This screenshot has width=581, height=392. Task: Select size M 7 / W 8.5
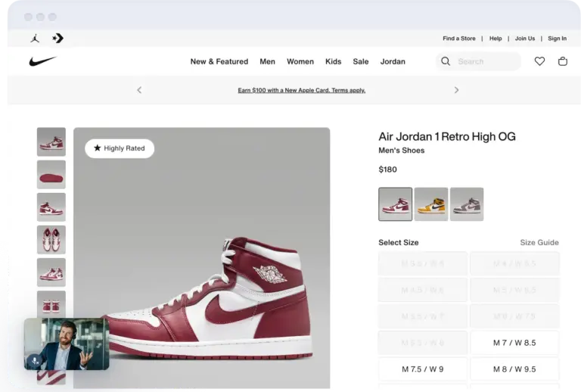click(x=514, y=343)
